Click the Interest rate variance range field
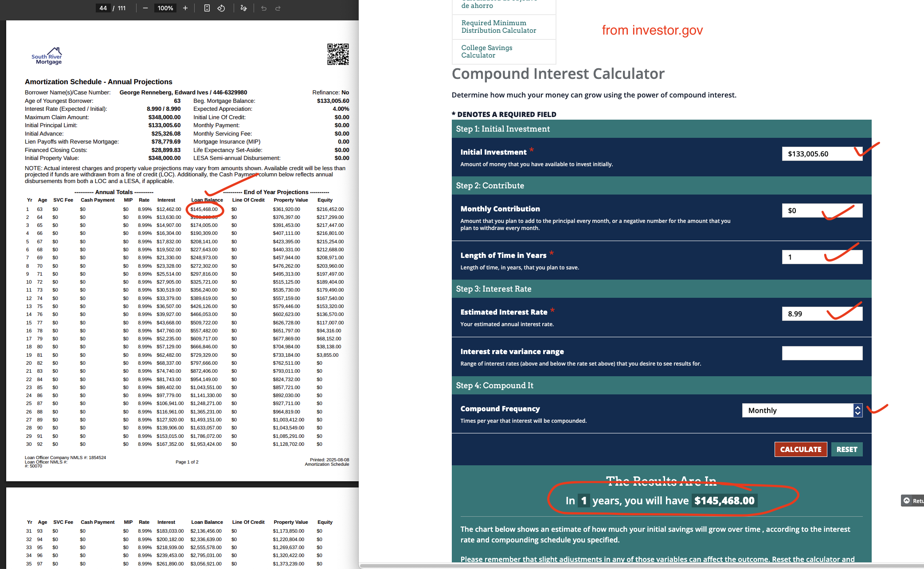This screenshot has width=924, height=569. click(x=822, y=353)
